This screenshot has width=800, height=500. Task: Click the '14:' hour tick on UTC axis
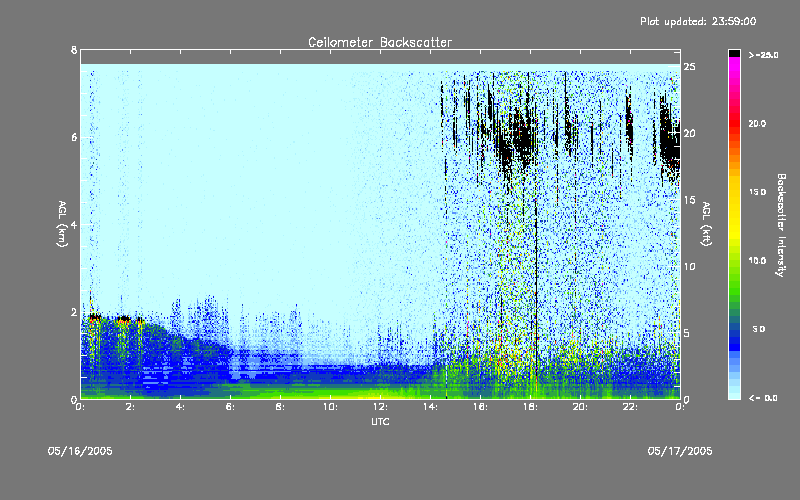(x=431, y=407)
